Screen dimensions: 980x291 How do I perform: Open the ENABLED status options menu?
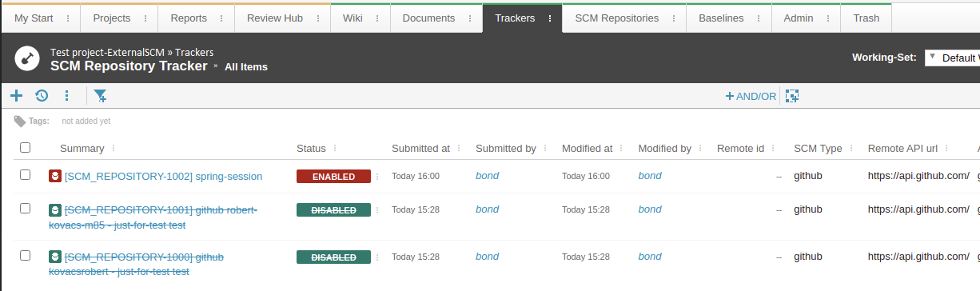tap(378, 177)
